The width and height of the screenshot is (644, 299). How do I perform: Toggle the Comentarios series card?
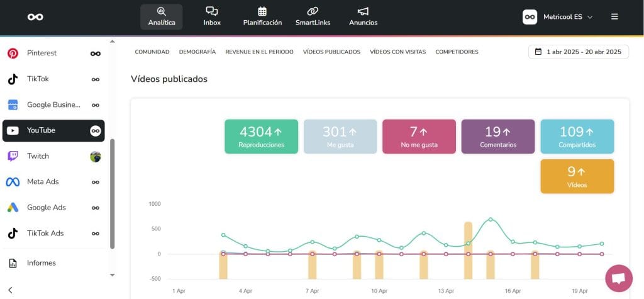(498, 137)
